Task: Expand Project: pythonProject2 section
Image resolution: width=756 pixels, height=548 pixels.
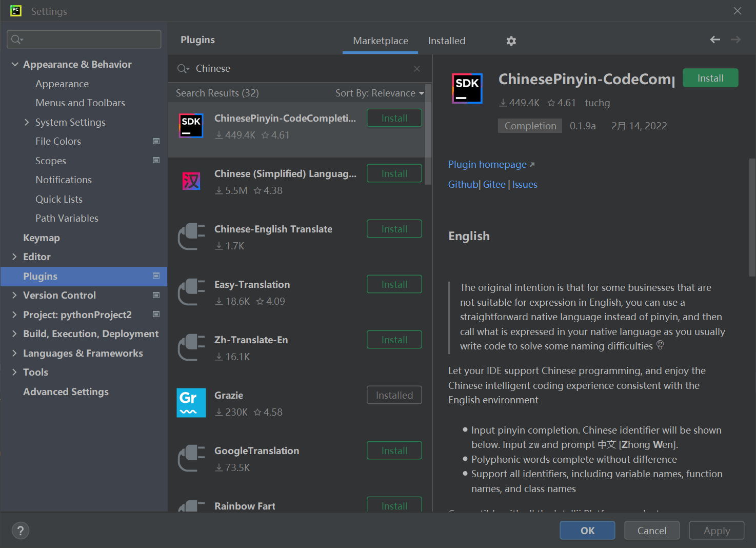Action: coord(14,315)
